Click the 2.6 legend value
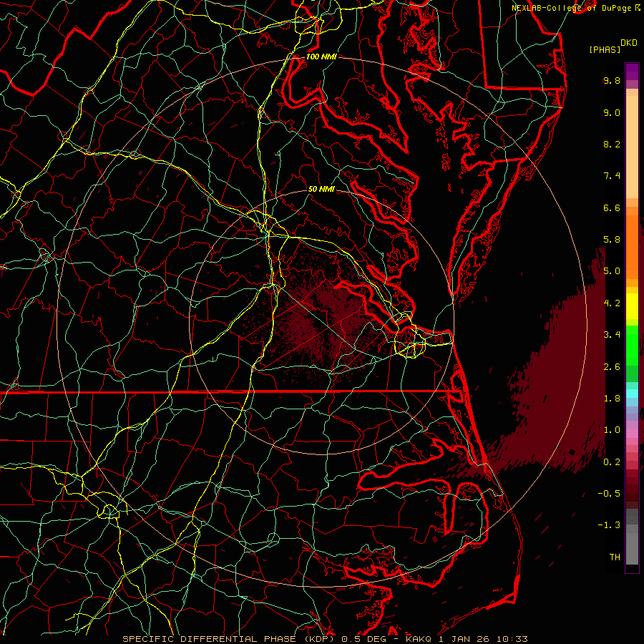This screenshot has height=644, width=644. coord(612,367)
